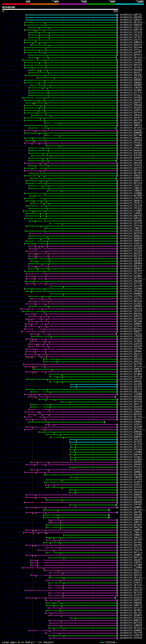Select label UniRef100_B9SUW6
The height and width of the screenshot is (644, 146).
coord(131,397)
